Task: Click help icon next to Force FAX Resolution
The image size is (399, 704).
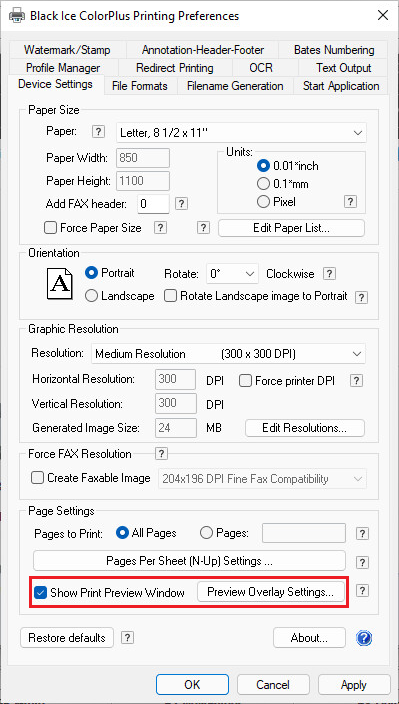Action: (x=161, y=453)
